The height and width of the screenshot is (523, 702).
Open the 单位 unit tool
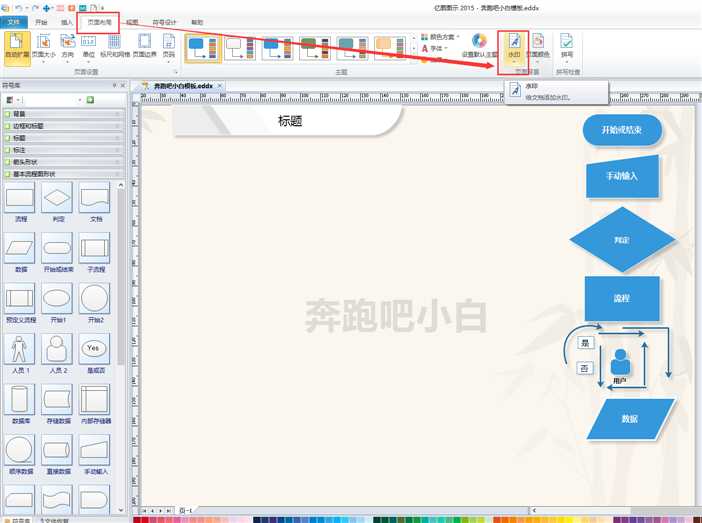tap(89, 46)
